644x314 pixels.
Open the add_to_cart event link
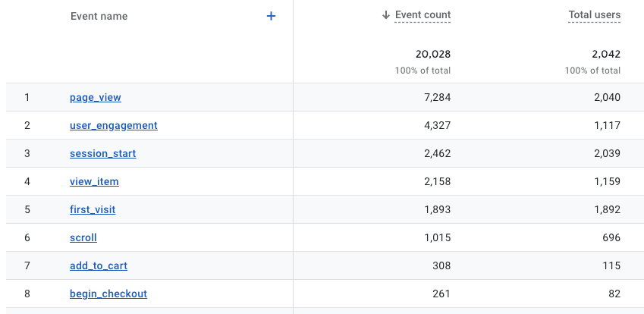99,265
